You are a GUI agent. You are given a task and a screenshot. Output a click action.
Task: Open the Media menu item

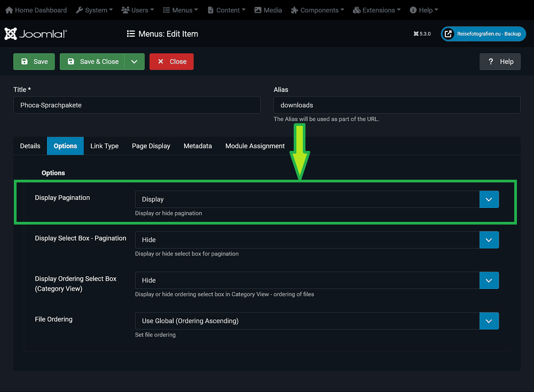coord(269,10)
